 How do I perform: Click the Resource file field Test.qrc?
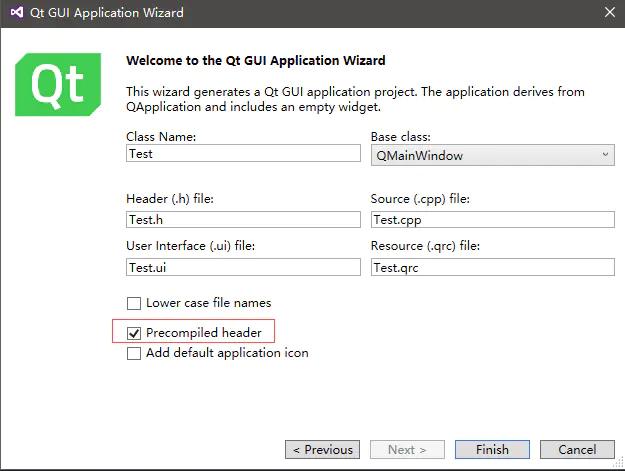point(493,267)
